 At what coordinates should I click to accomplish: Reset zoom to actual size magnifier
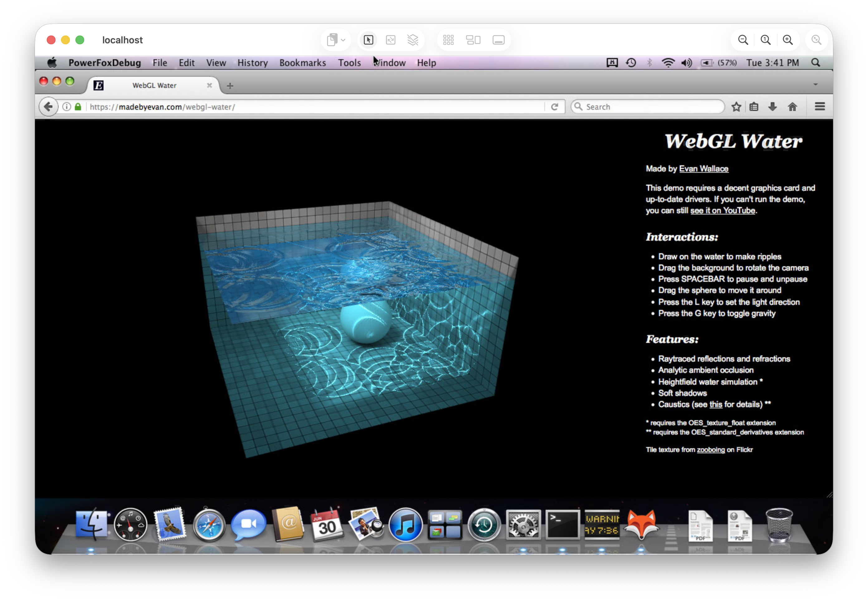tap(765, 40)
